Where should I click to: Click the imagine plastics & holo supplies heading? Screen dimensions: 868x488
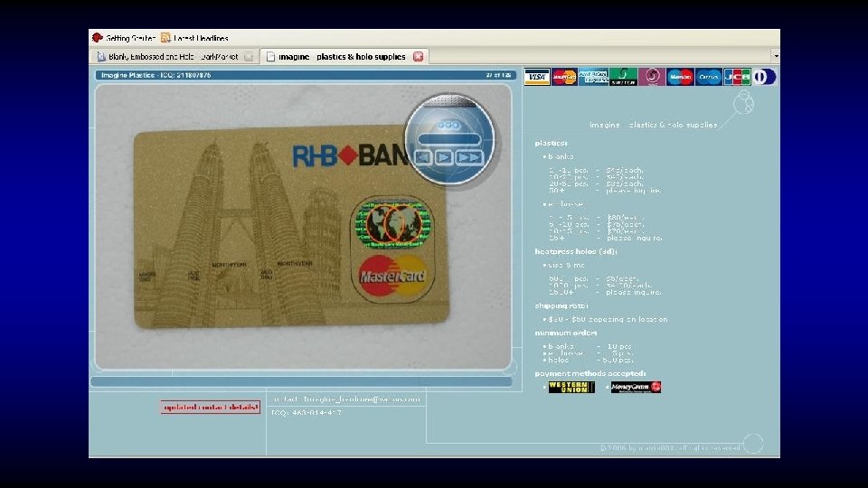tap(653, 125)
